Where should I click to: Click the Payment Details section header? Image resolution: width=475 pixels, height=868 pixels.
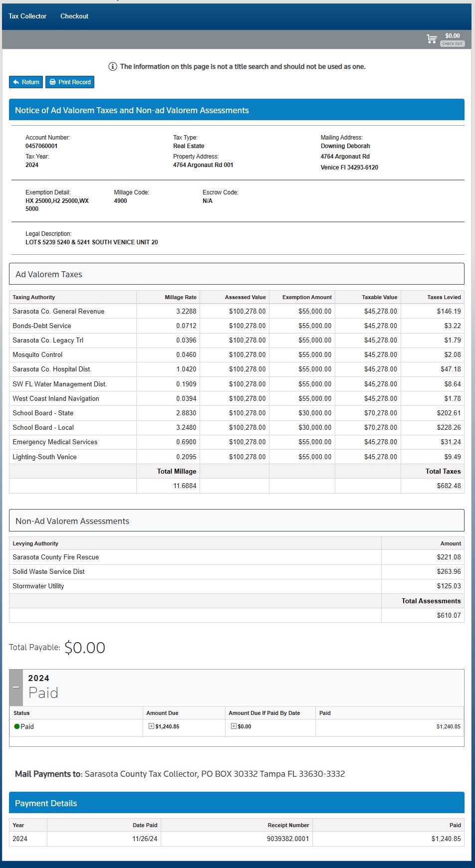[x=237, y=803]
